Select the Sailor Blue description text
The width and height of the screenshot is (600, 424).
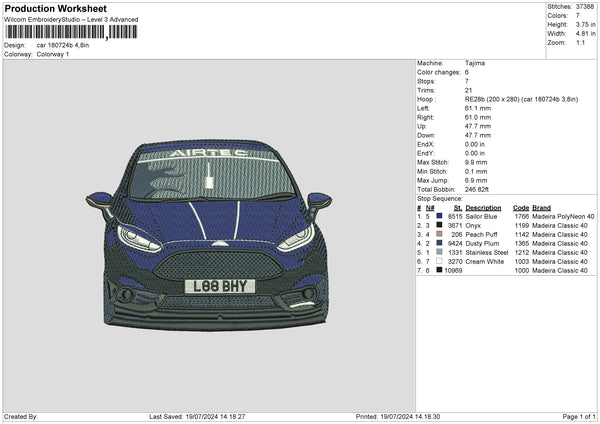click(481, 217)
